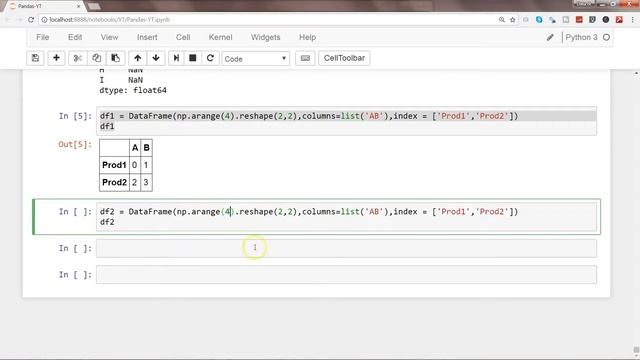Save the notebook with floppy disk icon

click(x=36, y=58)
